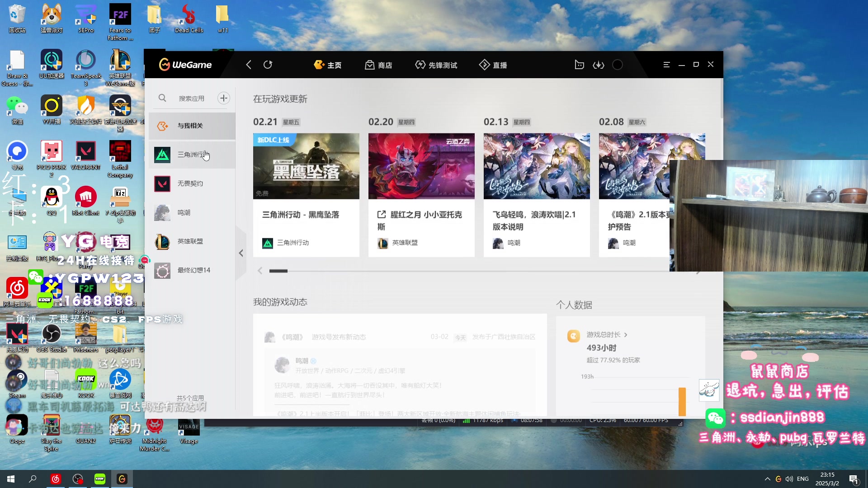Open the 主页 home tab
The image size is (868, 488).
tap(328, 65)
